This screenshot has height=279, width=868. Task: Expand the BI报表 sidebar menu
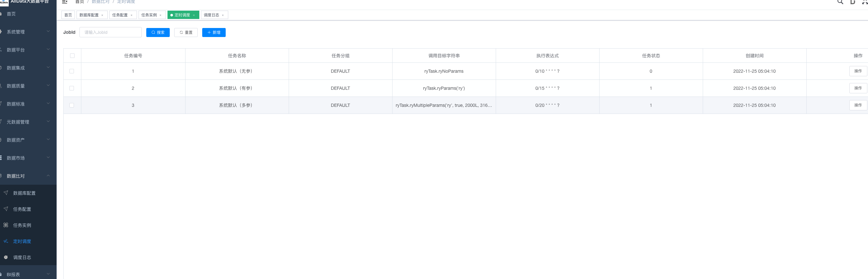(x=28, y=274)
